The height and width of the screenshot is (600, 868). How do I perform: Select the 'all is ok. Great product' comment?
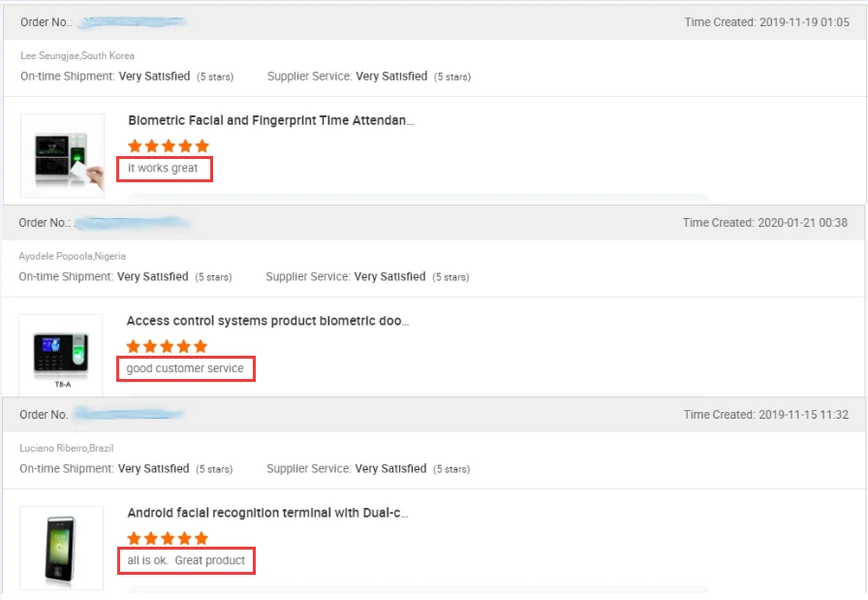point(186,560)
